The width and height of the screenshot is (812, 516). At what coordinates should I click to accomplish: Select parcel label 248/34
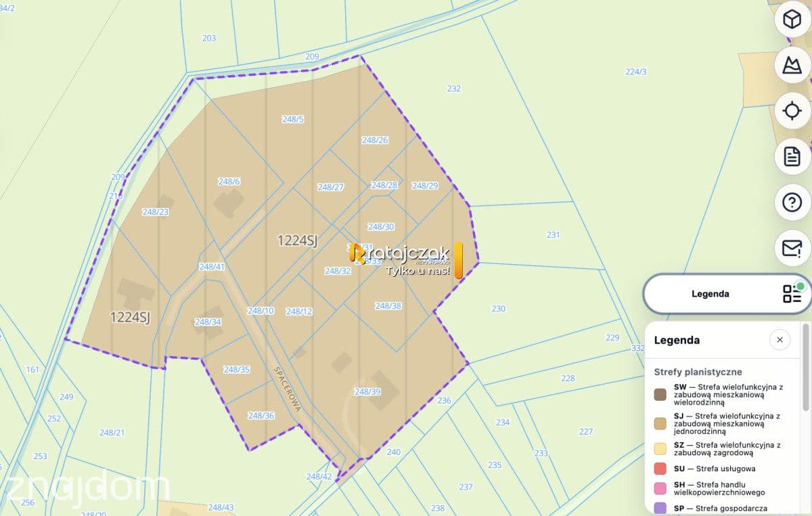coord(208,322)
